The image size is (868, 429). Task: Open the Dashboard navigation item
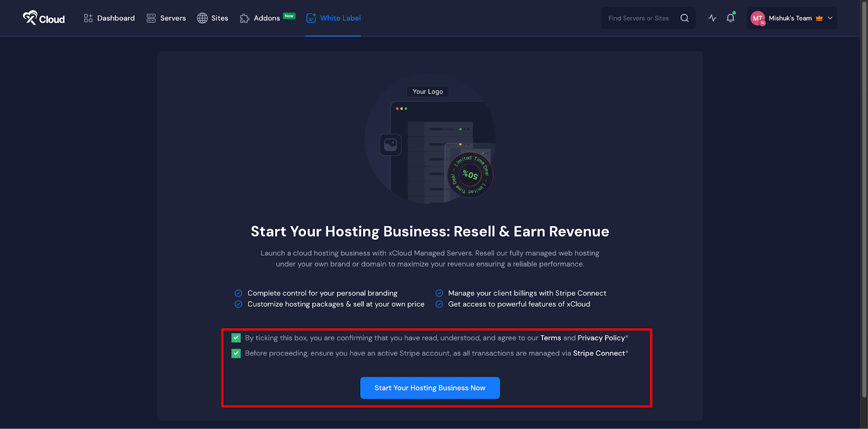[x=109, y=18]
